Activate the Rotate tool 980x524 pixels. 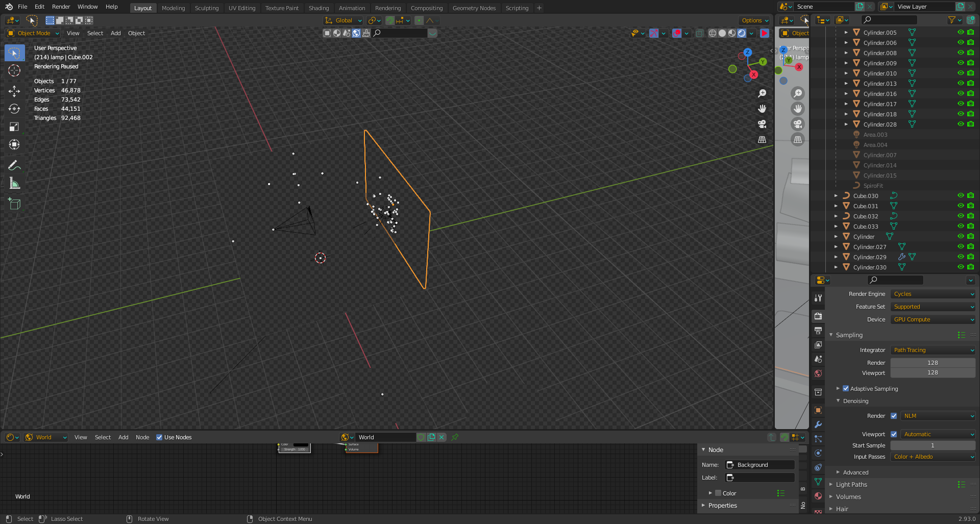pyautogui.click(x=14, y=109)
